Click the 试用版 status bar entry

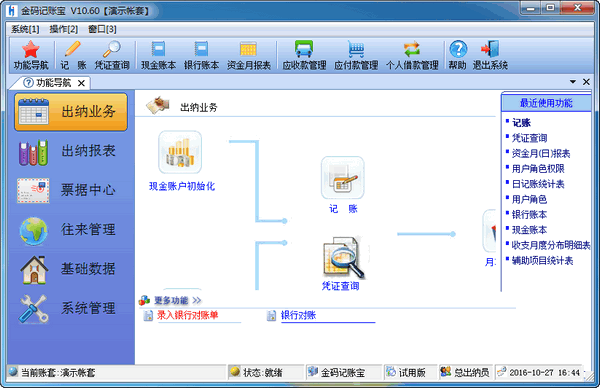coord(412,372)
